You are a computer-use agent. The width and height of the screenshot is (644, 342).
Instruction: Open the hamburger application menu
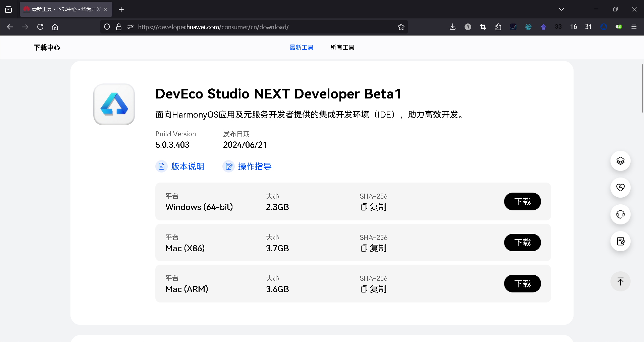click(x=634, y=27)
